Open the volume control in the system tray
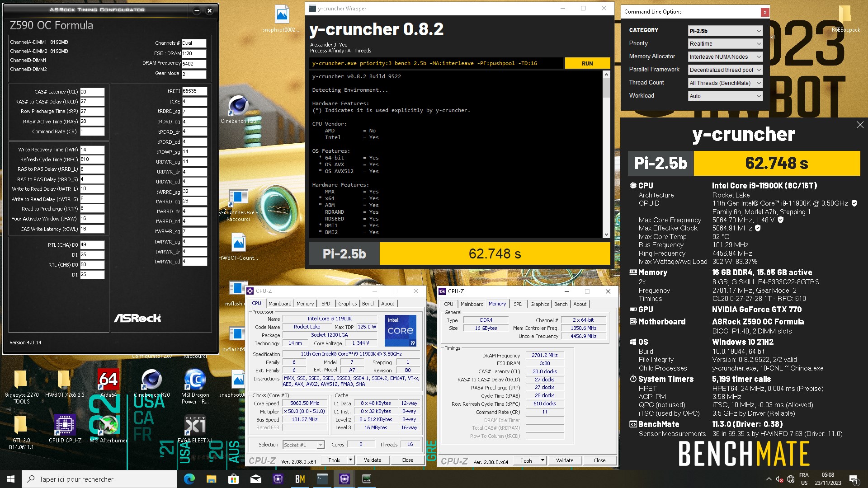 click(x=779, y=479)
